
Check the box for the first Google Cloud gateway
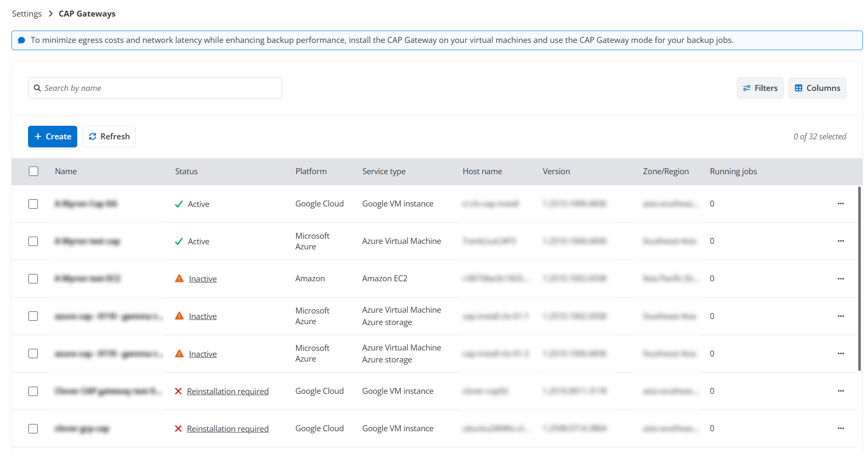point(33,204)
